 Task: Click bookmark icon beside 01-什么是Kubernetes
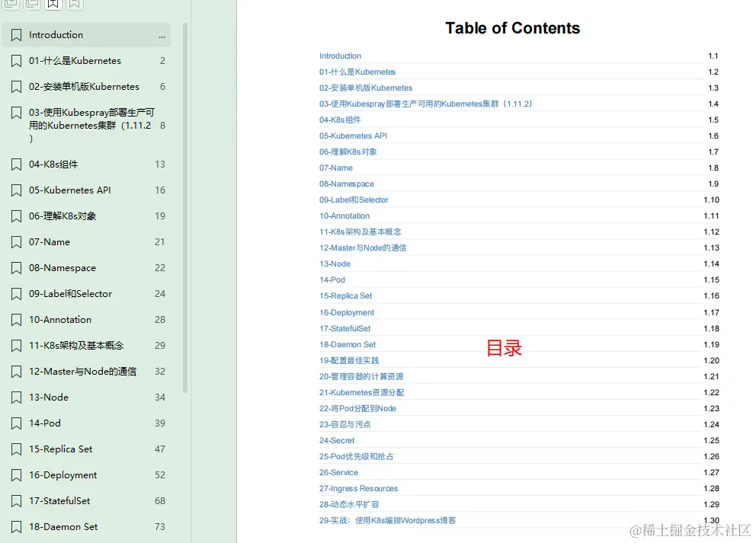17,61
